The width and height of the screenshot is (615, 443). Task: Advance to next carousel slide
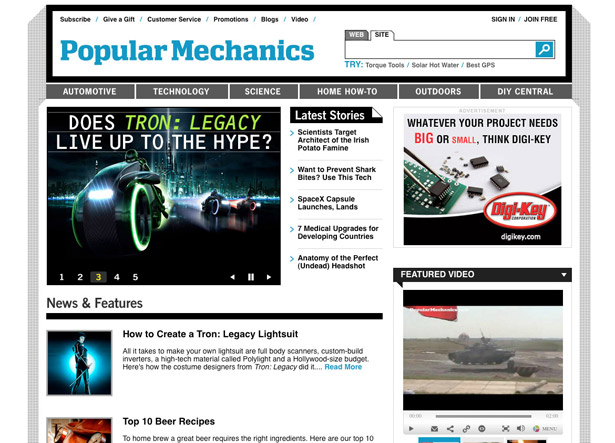click(269, 277)
